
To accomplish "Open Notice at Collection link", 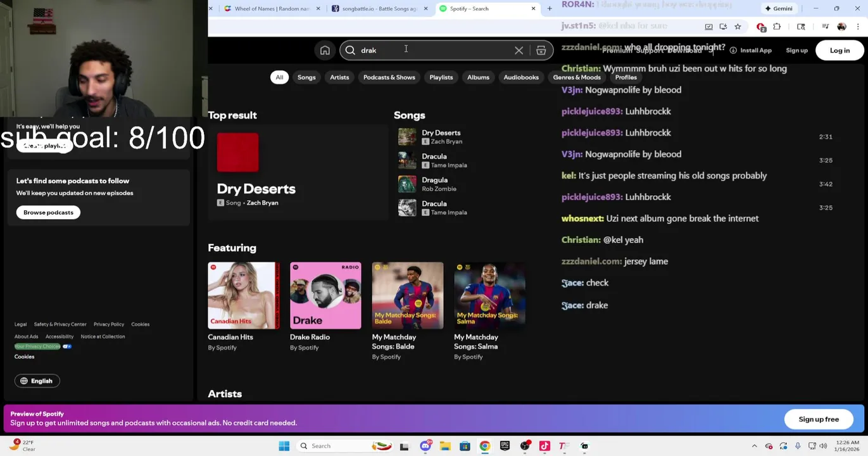I will [x=103, y=336].
